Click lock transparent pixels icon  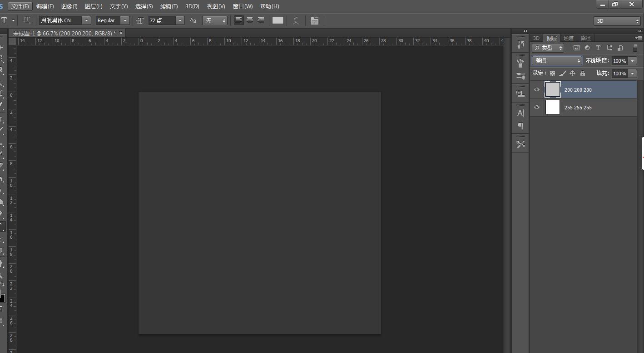552,74
